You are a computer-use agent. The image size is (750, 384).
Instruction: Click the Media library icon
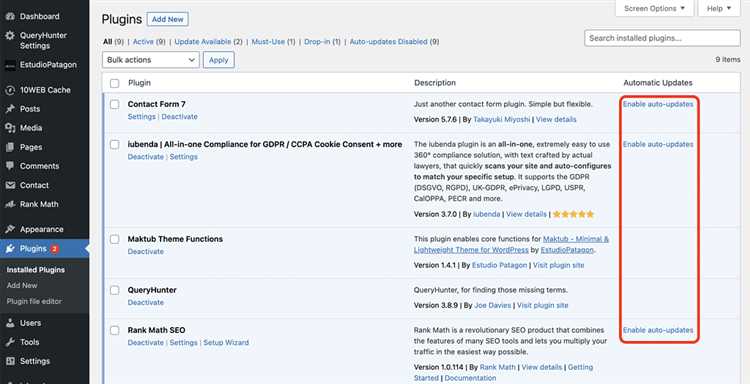click(10, 128)
